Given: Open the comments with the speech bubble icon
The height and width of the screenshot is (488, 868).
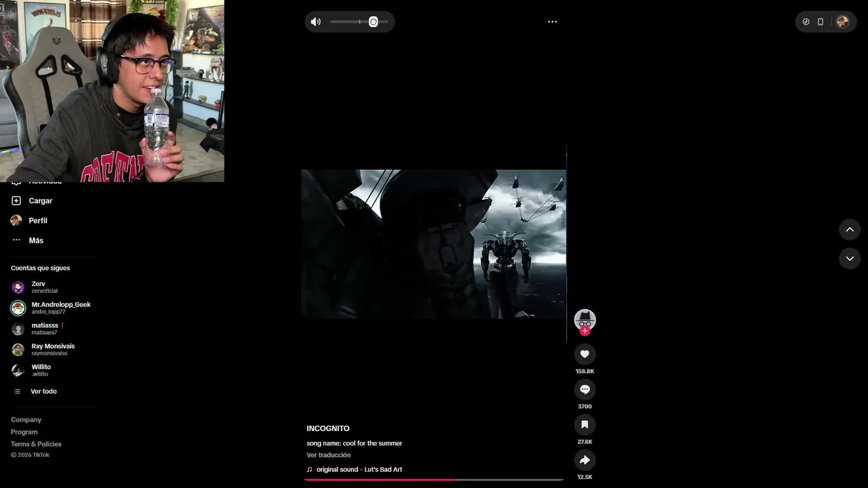Looking at the screenshot, I should [x=585, y=389].
